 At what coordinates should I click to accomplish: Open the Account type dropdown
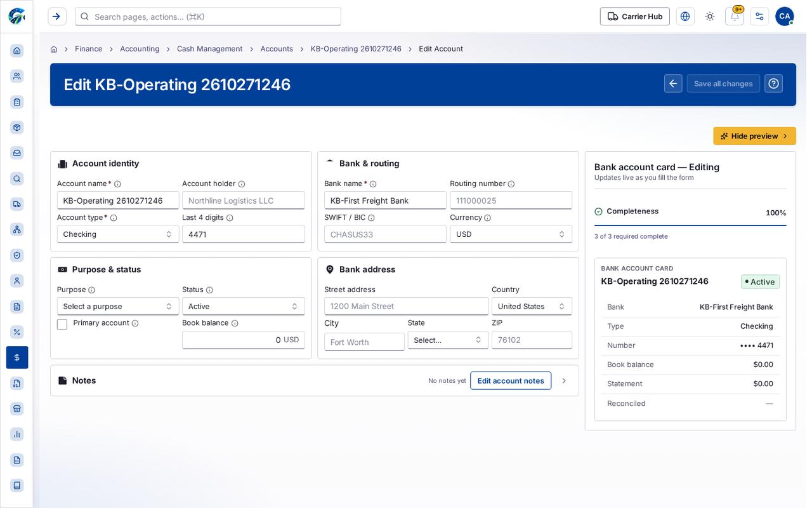[x=118, y=234]
